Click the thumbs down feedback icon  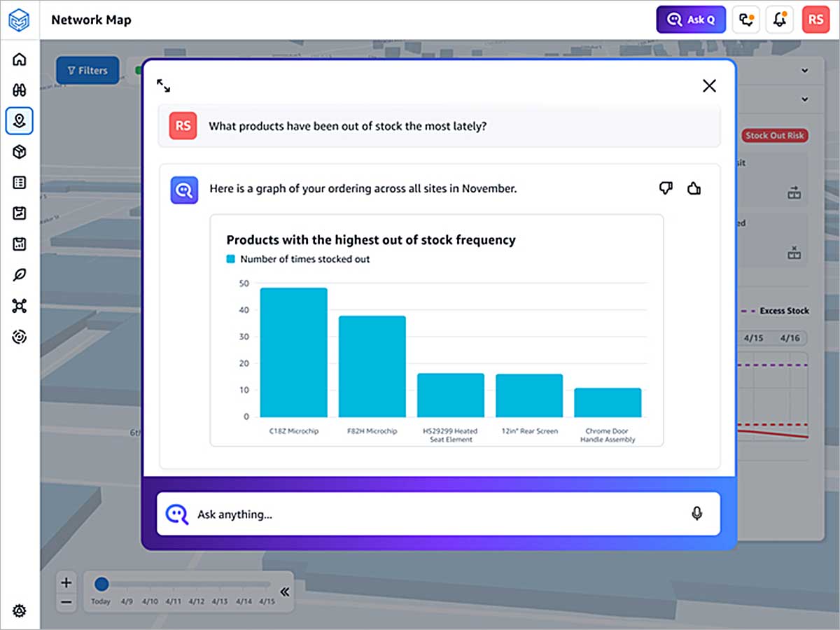(666, 188)
